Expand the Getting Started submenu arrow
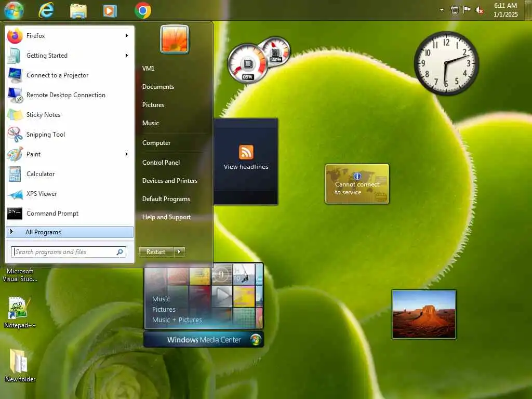The image size is (532, 399). [x=127, y=55]
